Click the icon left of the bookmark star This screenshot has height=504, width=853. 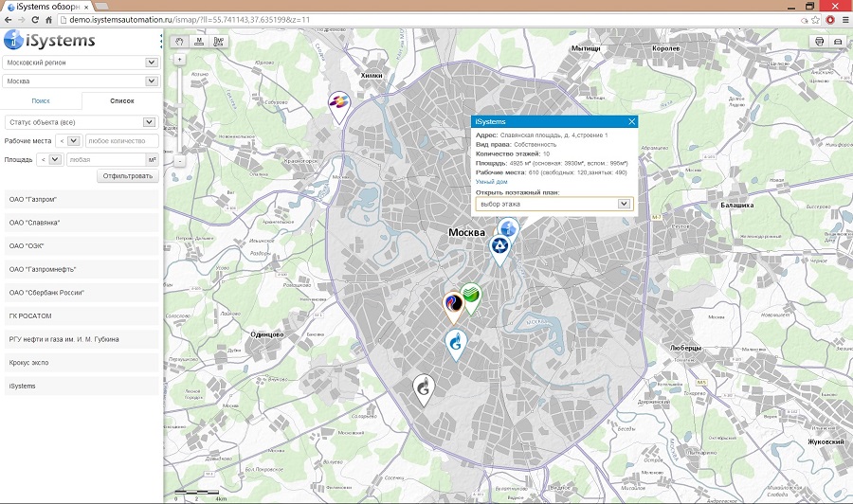[x=804, y=20]
